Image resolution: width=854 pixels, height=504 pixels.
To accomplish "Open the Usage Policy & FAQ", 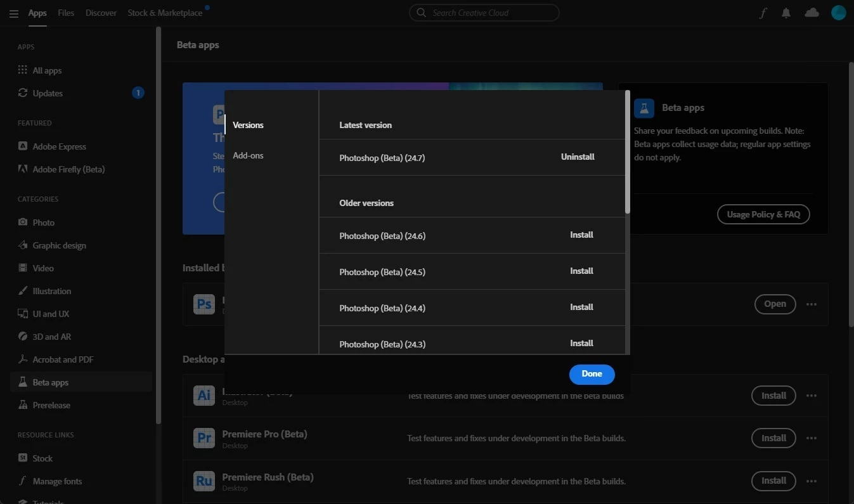I will point(763,214).
